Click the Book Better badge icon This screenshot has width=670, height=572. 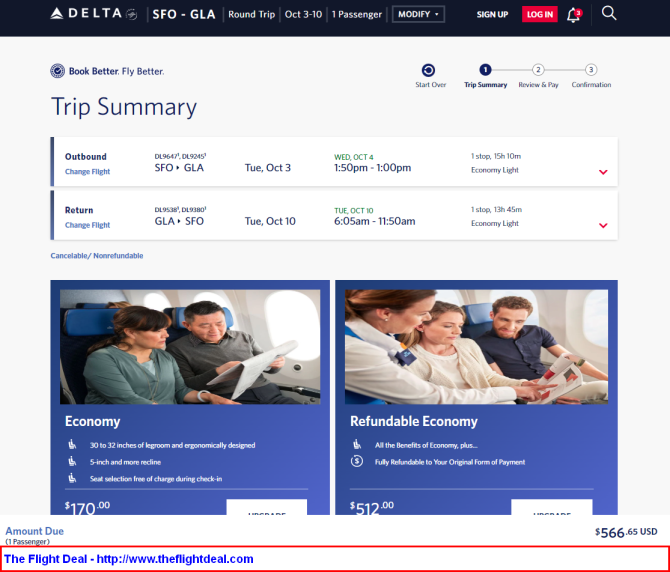57,71
